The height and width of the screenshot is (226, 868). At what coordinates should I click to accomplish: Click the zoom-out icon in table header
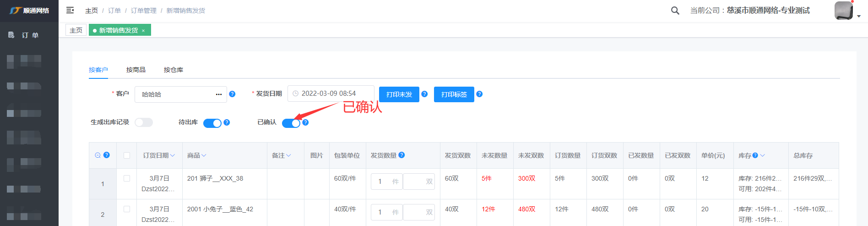point(98,155)
